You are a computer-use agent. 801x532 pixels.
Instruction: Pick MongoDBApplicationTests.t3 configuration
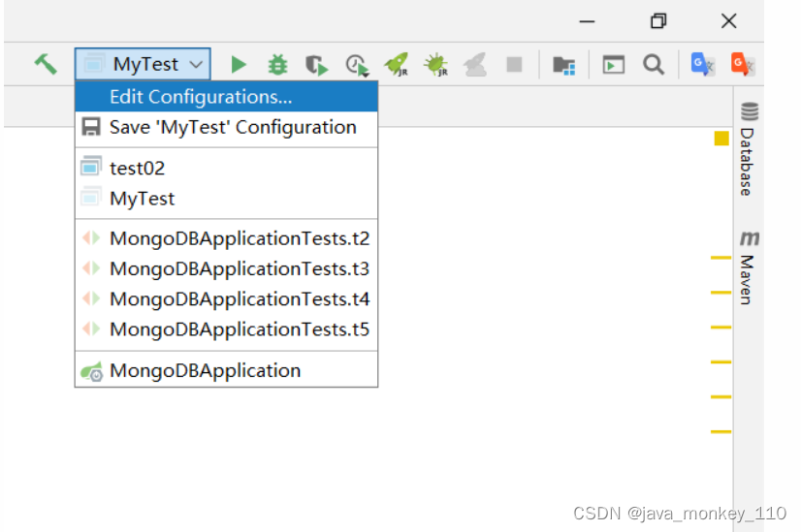coord(226,268)
